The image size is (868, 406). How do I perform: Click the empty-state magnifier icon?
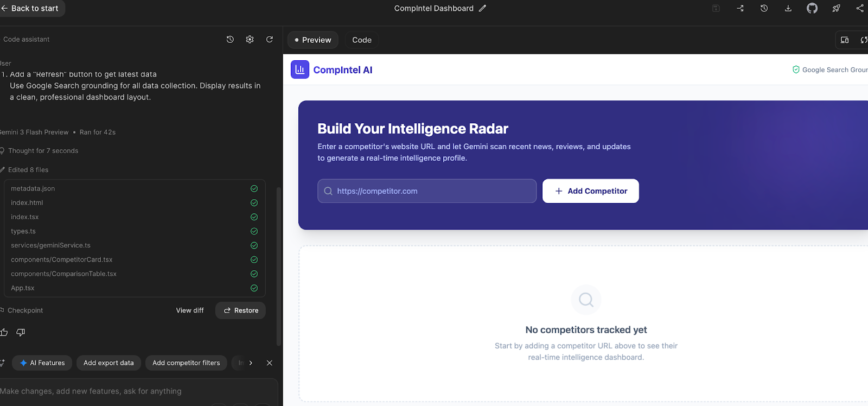[x=586, y=300]
